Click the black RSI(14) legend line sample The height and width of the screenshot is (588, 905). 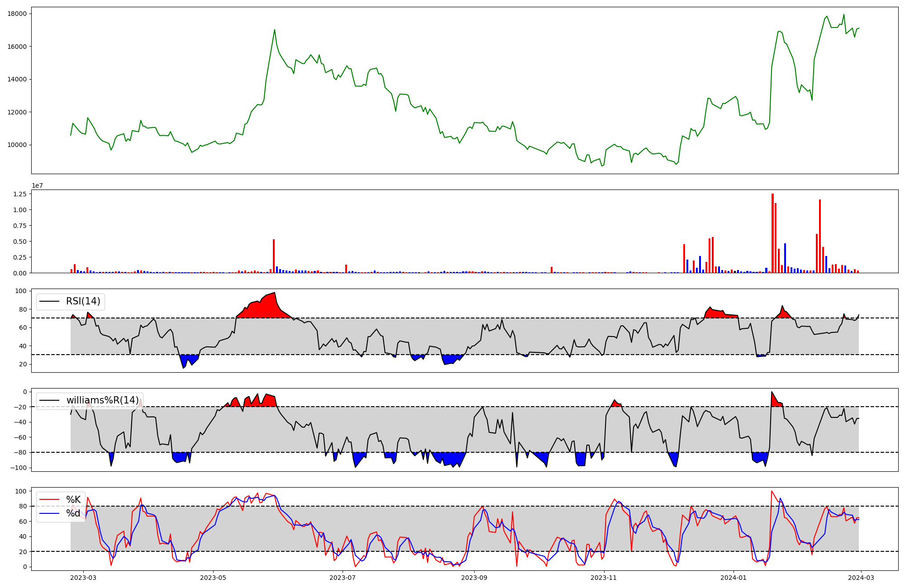[49, 302]
